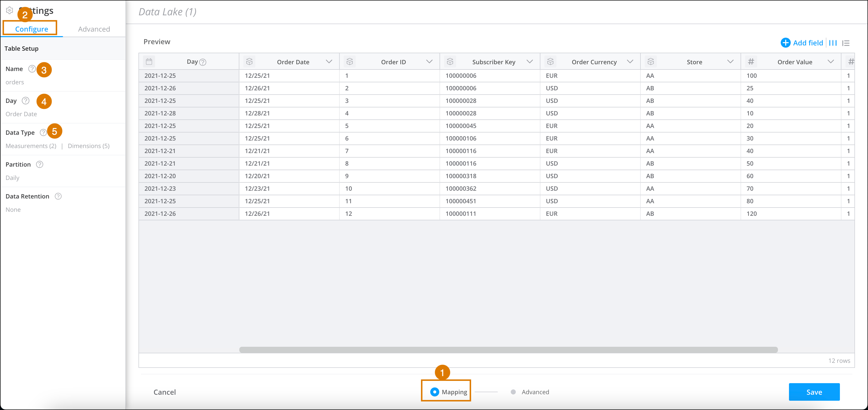Click the Order Value cell showing 120

click(x=790, y=214)
